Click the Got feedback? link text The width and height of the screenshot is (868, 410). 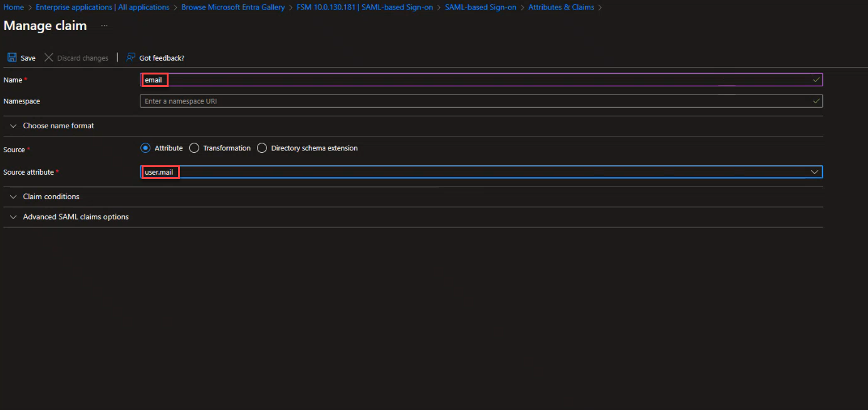pyautogui.click(x=162, y=58)
